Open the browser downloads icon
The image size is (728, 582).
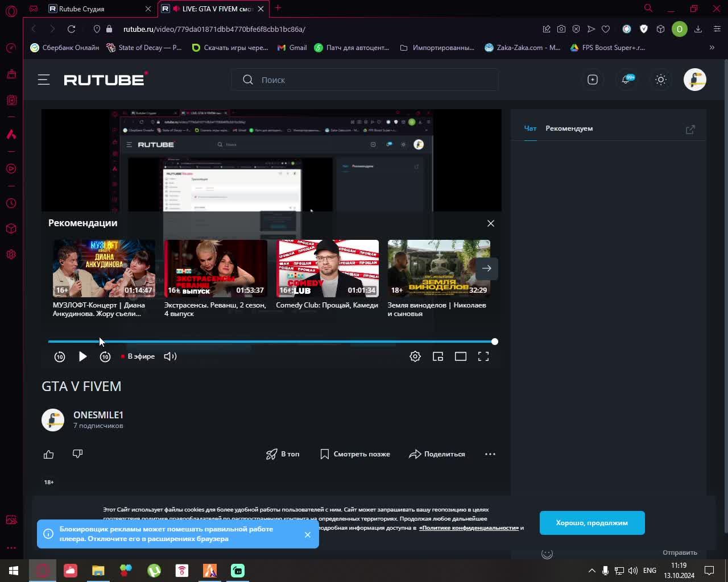click(698, 29)
